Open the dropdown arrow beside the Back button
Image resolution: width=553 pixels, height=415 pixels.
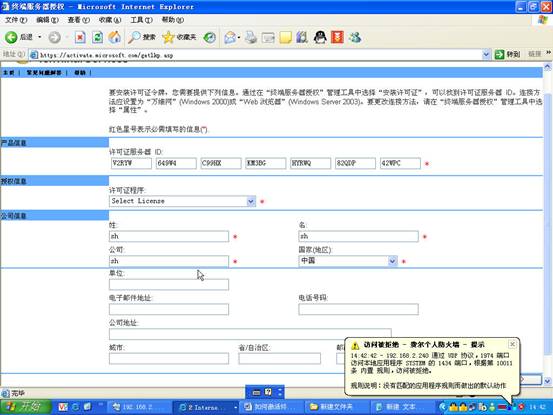point(40,37)
